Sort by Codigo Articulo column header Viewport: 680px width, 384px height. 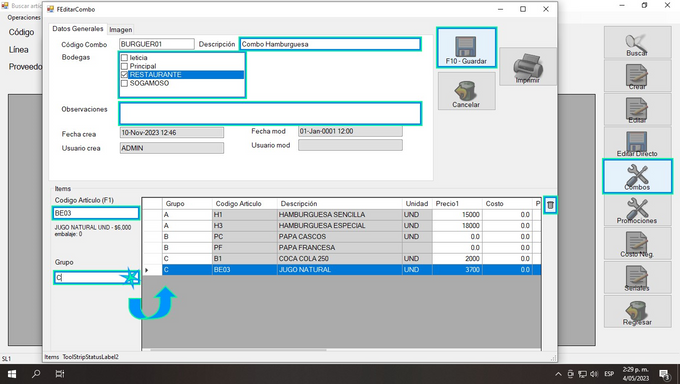point(245,203)
